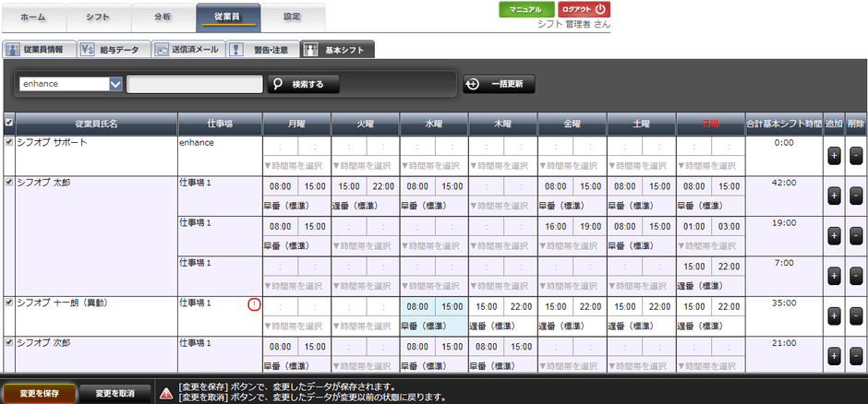Click Wednesday 15:00 end time for シフオプ 十一朗

pos(452,307)
